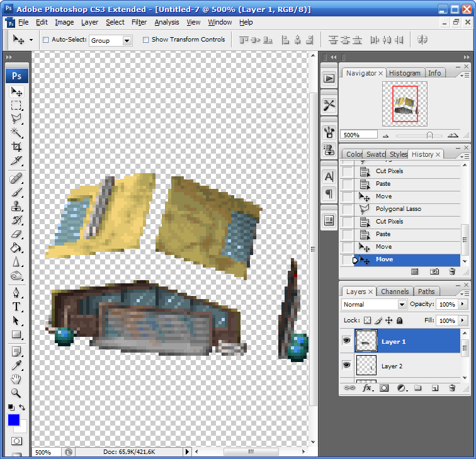Swap foreground and background colors
This screenshot has height=459, width=476.
(x=22, y=407)
